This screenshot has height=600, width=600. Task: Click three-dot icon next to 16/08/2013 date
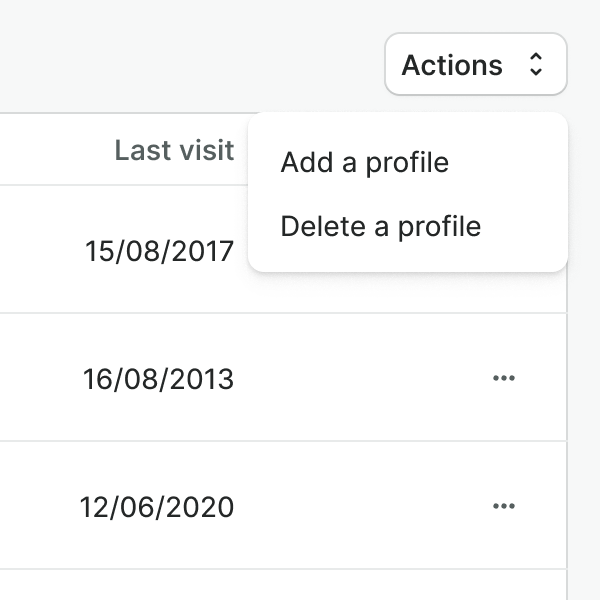[504, 378]
